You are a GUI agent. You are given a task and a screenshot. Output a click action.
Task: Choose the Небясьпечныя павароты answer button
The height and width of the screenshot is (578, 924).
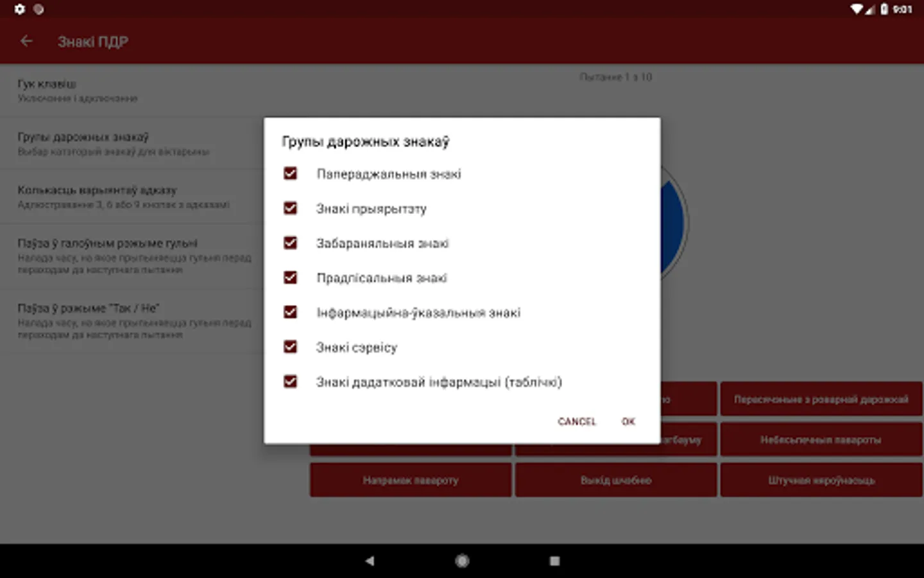point(821,440)
